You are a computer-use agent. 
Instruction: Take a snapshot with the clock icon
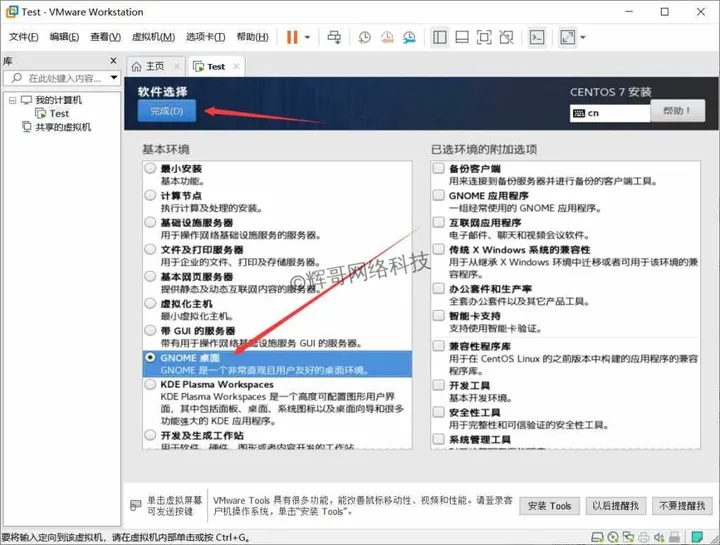click(365, 37)
